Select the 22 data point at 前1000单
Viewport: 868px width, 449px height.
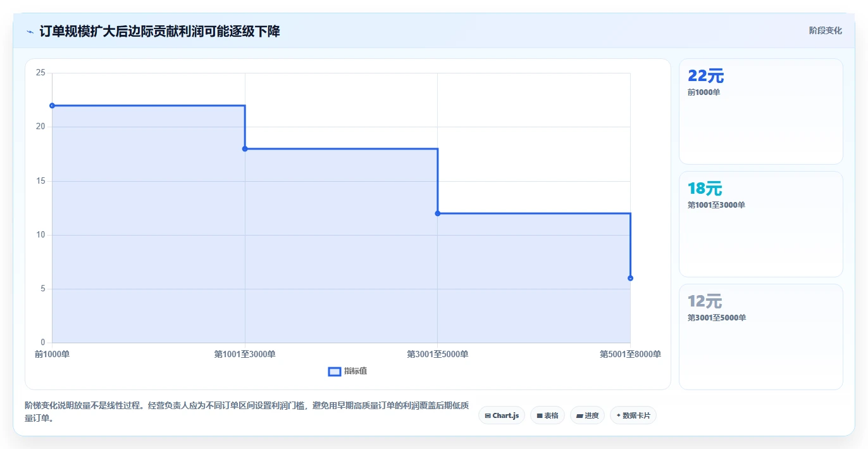[x=53, y=106]
